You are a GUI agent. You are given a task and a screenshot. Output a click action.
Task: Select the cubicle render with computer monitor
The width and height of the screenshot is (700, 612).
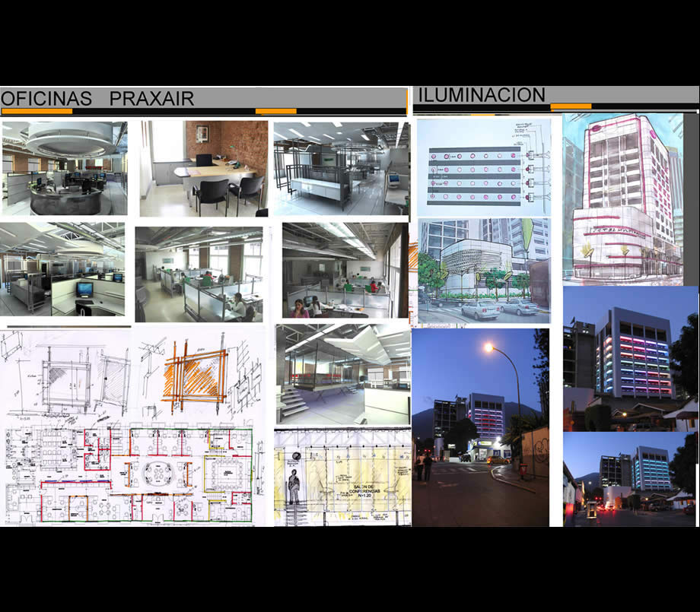tap(62, 269)
